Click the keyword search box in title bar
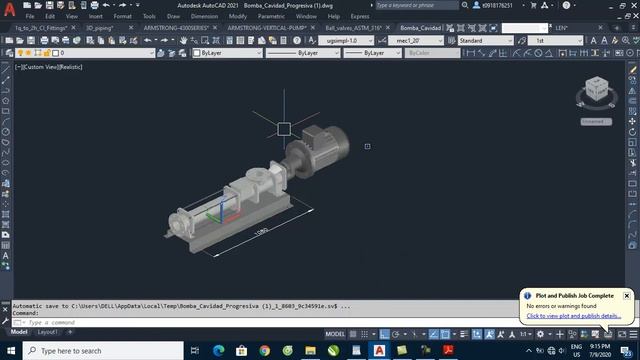Image resolution: width=640 pixels, height=360 pixels. coord(417,5)
